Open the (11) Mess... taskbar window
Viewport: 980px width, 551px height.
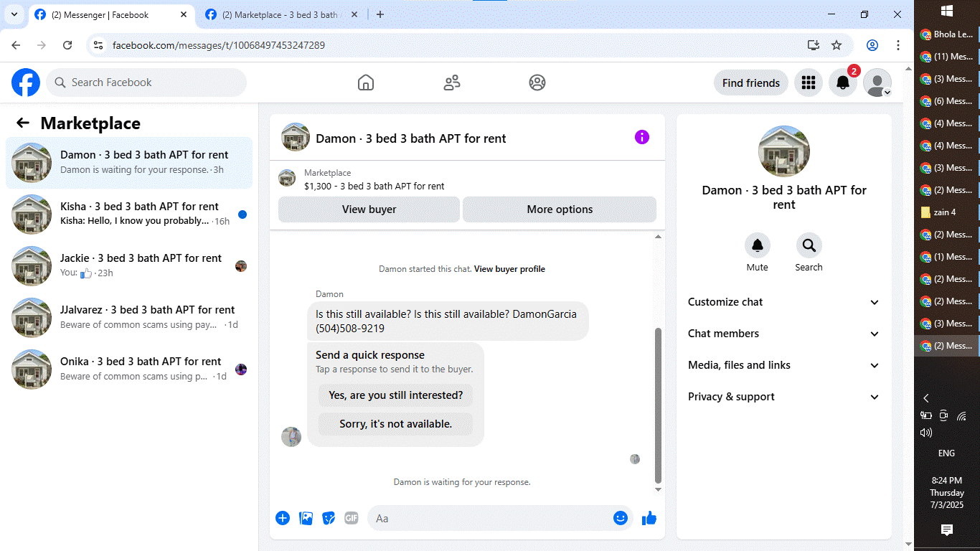click(947, 56)
